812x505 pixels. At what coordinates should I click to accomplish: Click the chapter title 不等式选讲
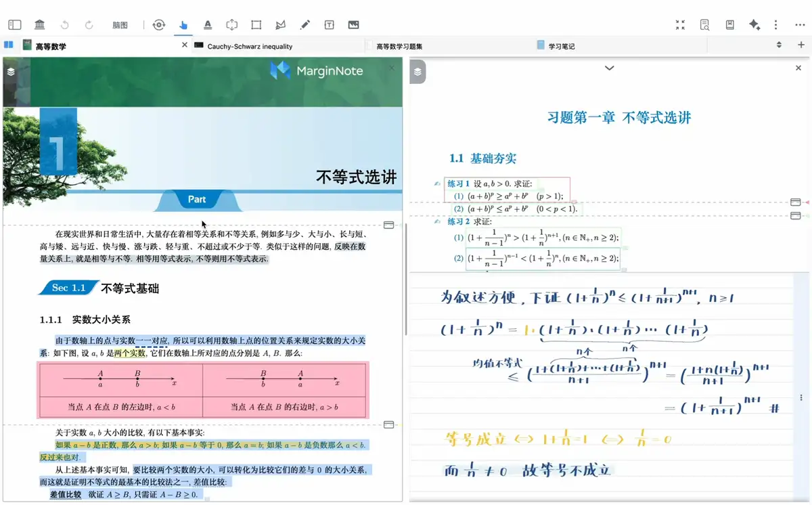(356, 177)
